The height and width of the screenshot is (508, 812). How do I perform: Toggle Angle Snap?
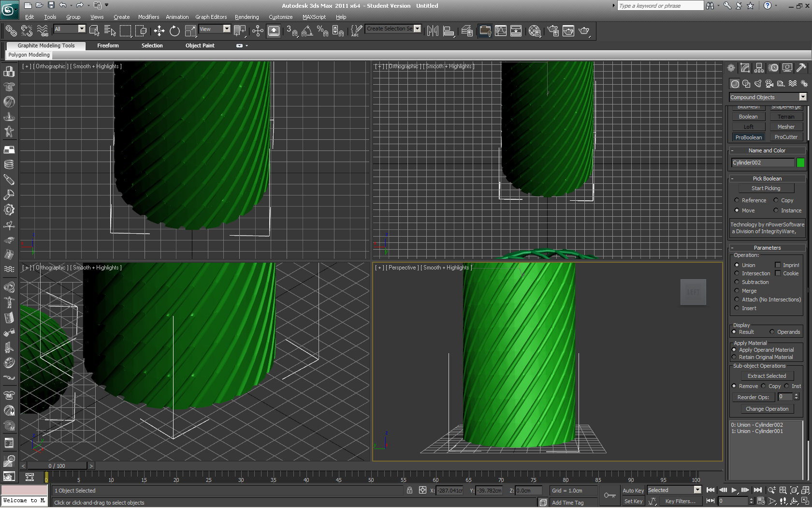pyautogui.click(x=307, y=31)
